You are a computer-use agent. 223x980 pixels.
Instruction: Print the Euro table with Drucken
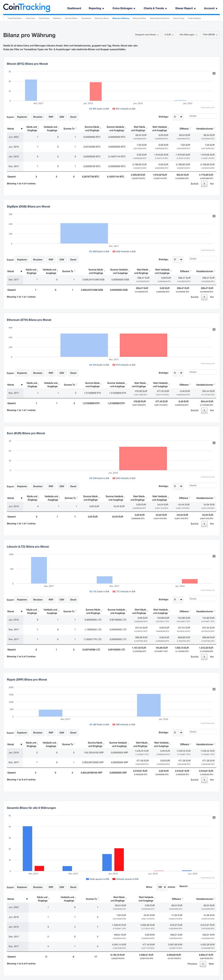(38, 486)
